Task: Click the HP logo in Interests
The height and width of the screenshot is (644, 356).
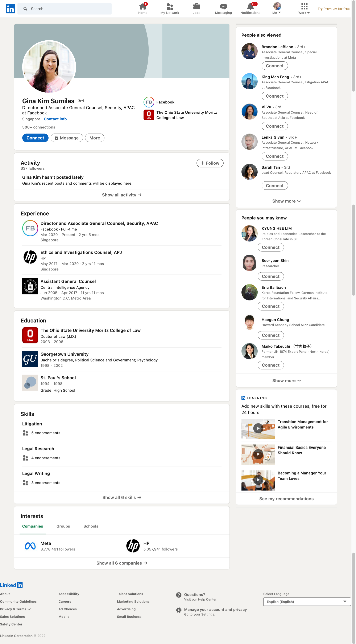Action: click(133, 546)
